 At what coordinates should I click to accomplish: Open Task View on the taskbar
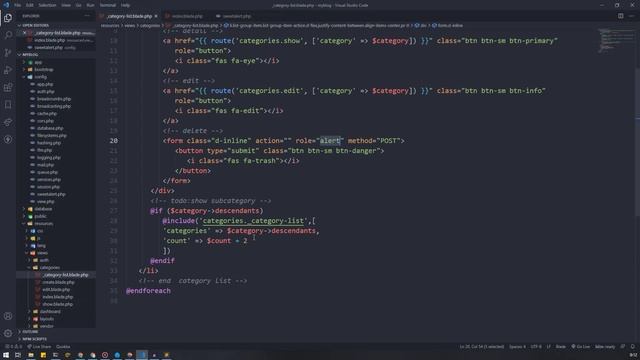(18, 355)
